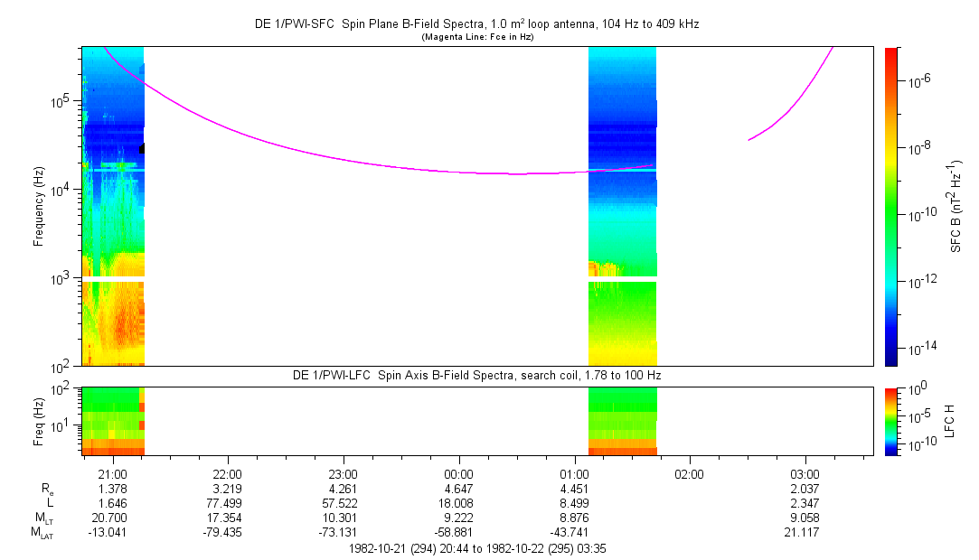Click the SFC B (nT² Hz⁻¹) colorbar label
Image resolution: width=979 pixels, height=560 pixels.
pyautogui.click(x=956, y=206)
